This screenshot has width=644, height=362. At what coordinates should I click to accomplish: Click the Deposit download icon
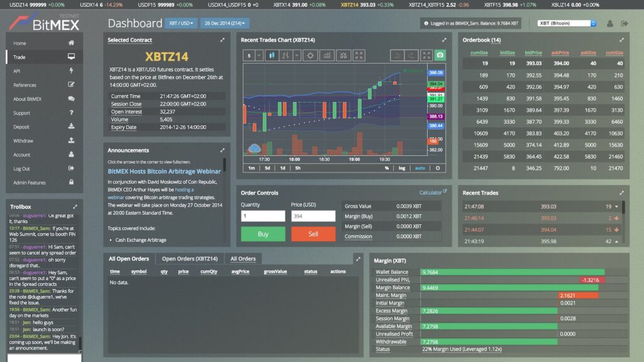[71, 127]
